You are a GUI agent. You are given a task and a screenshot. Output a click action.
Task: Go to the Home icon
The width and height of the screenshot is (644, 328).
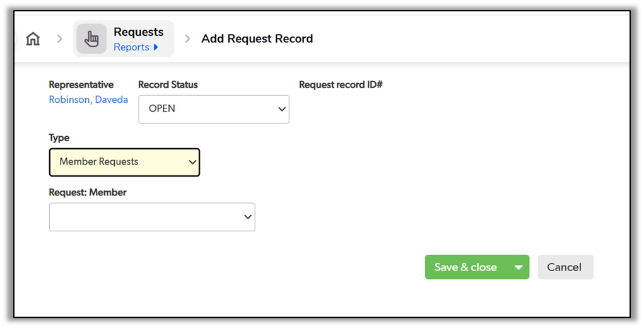(x=33, y=39)
